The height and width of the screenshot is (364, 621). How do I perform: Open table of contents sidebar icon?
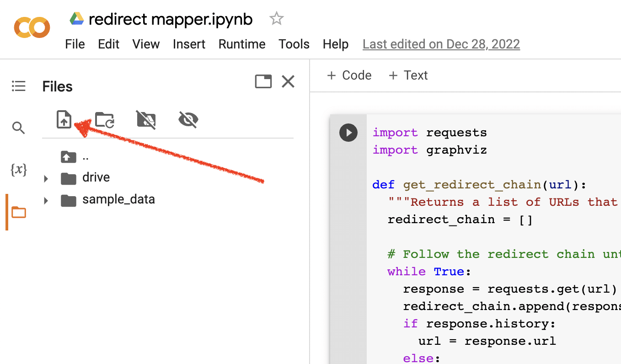tap(18, 86)
